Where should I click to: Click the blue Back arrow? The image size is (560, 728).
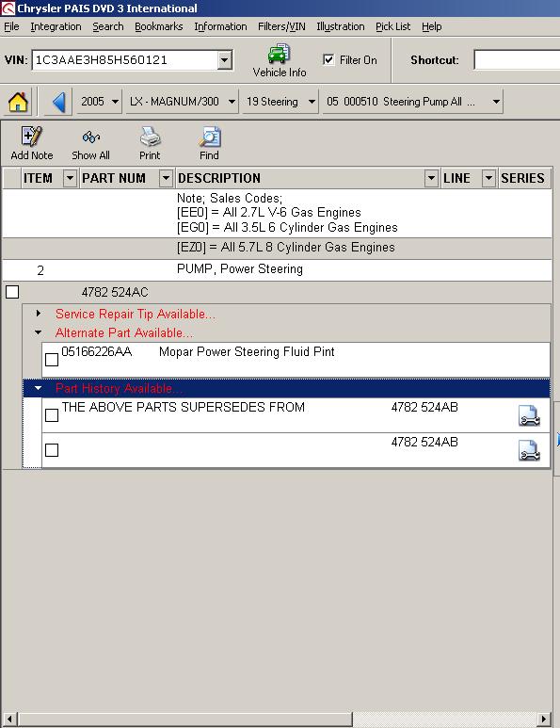[x=58, y=102]
